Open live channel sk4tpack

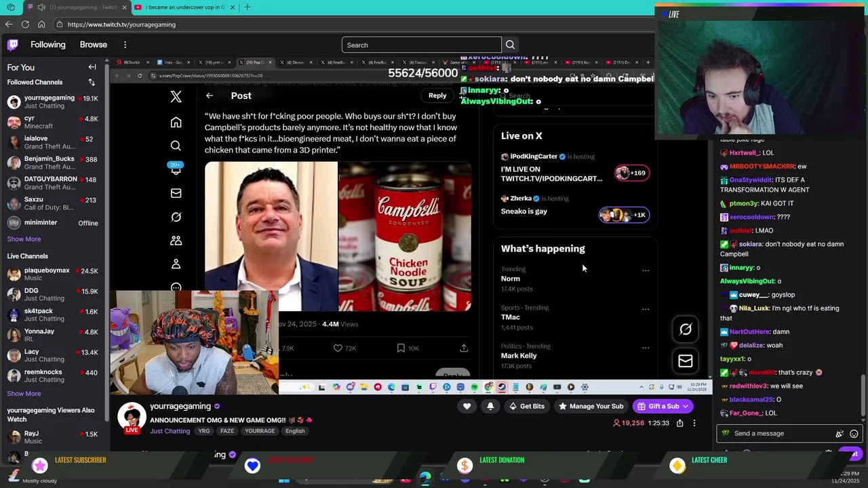53,315
